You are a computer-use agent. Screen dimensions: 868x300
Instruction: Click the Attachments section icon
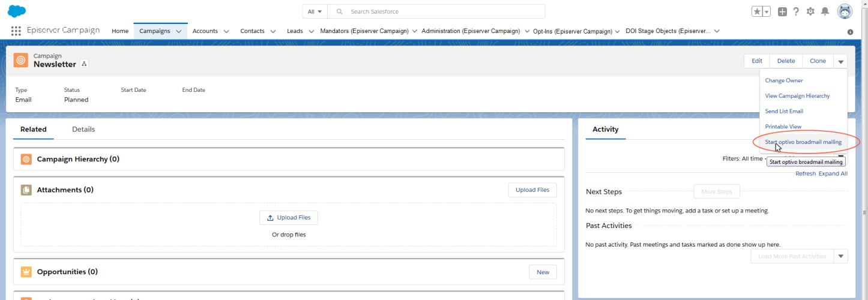pos(26,190)
